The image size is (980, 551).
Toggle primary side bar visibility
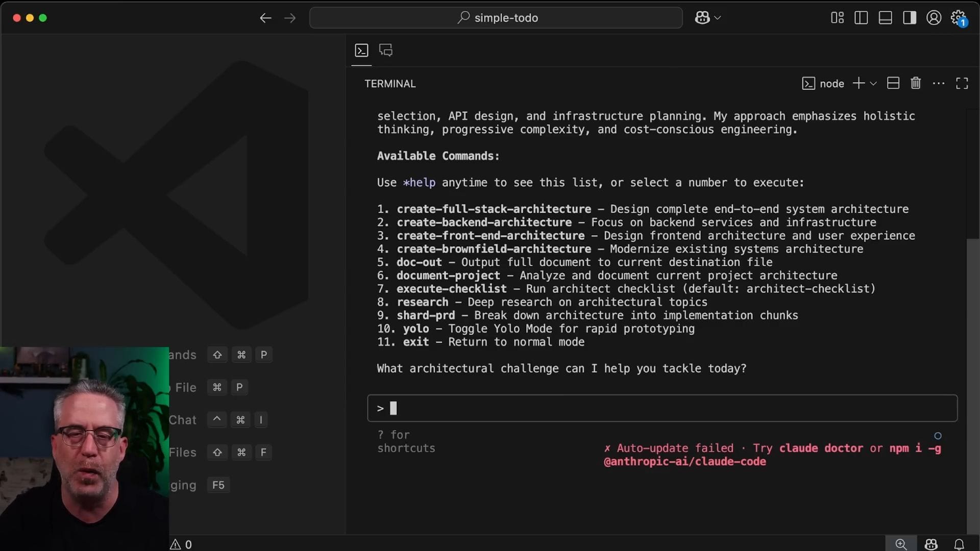click(x=861, y=18)
